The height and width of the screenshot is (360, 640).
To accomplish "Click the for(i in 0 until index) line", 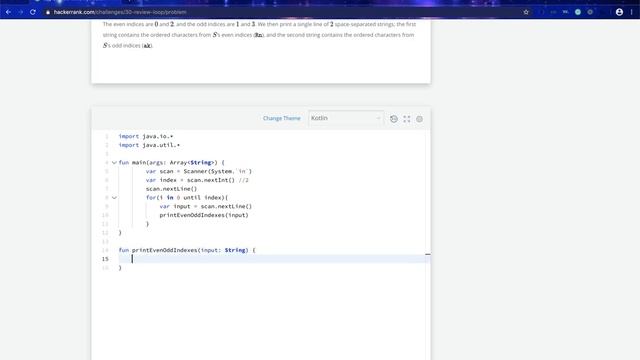I will click(x=187, y=198).
